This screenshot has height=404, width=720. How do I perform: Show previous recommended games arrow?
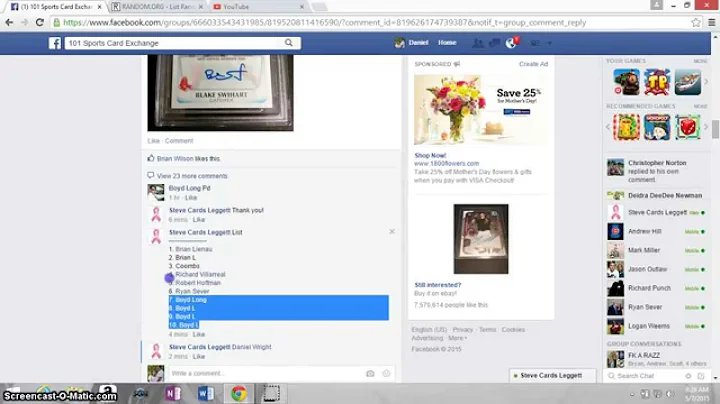(608, 127)
